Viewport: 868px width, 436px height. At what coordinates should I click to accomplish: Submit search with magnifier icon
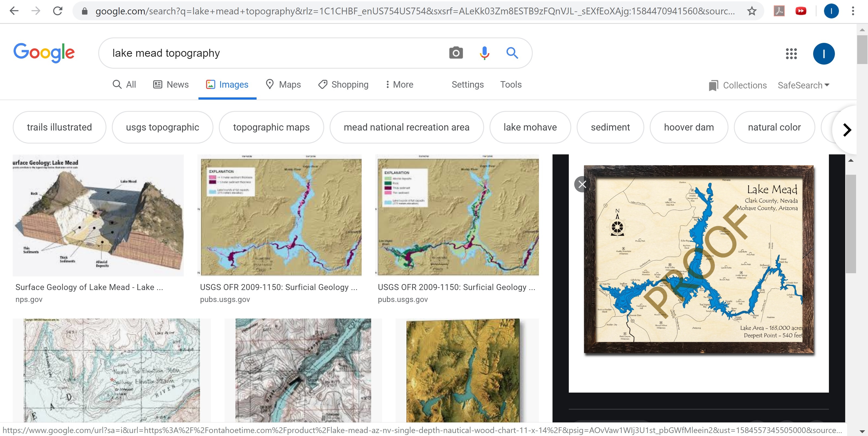[512, 53]
